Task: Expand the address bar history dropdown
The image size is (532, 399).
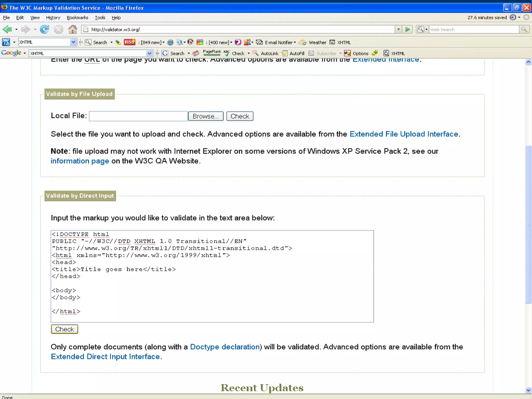Action: 398,29
